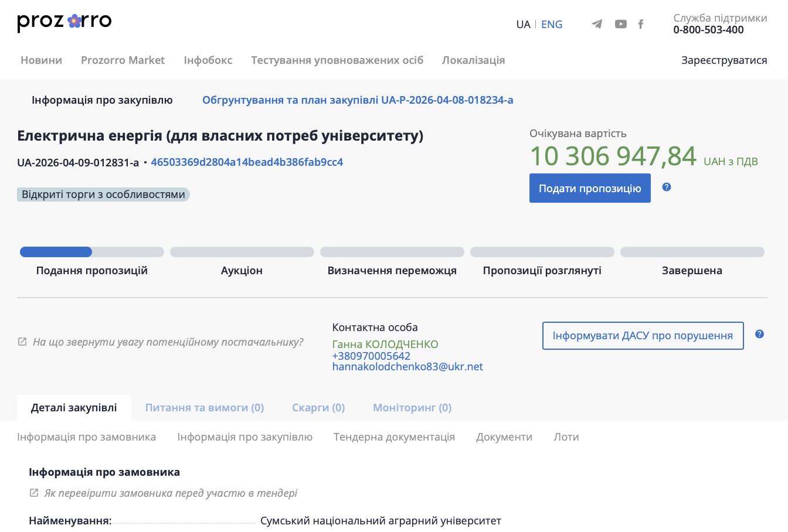Viewport: 788px width, 532px height.
Task: Click external link icon near Як перевірити замовника
Action: (x=34, y=493)
